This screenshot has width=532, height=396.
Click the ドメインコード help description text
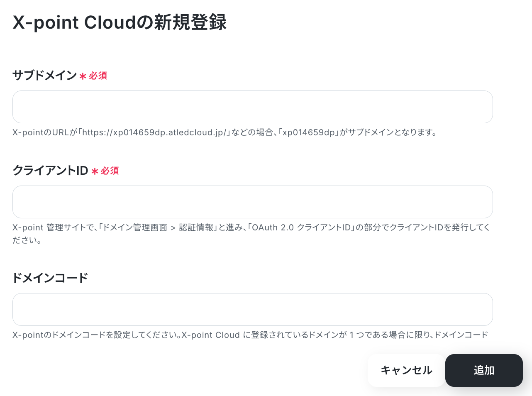coord(250,335)
